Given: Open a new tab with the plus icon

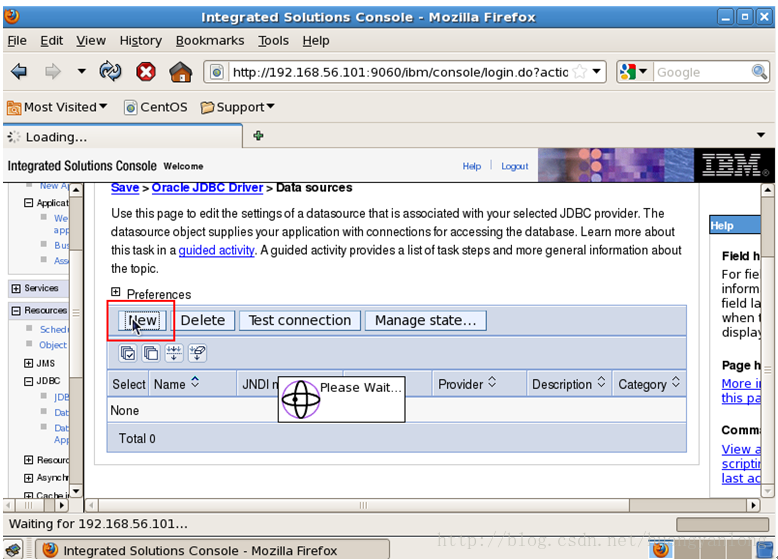Looking at the screenshot, I should click(x=258, y=135).
